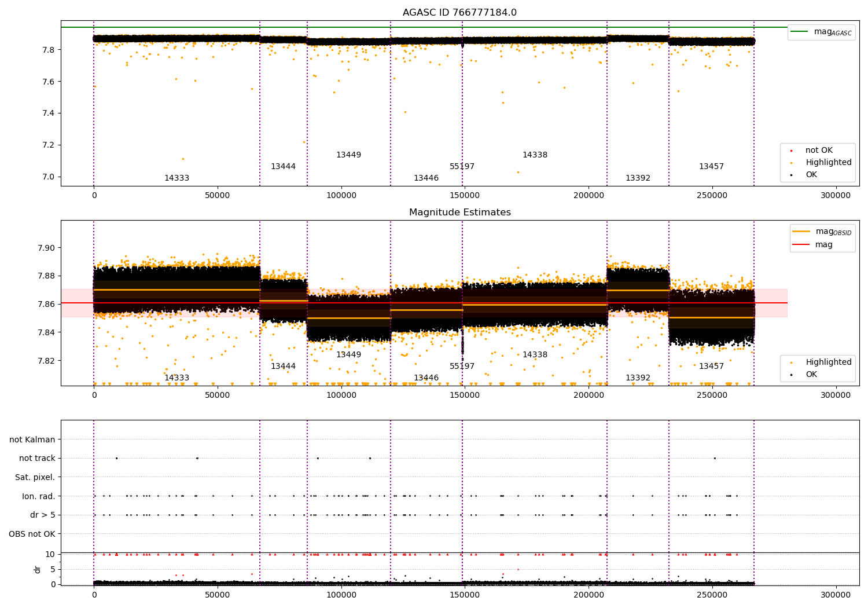
Task: Click obsid label 13457 in Magnitude Estimates plot
Action: pyautogui.click(x=711, y=367)
